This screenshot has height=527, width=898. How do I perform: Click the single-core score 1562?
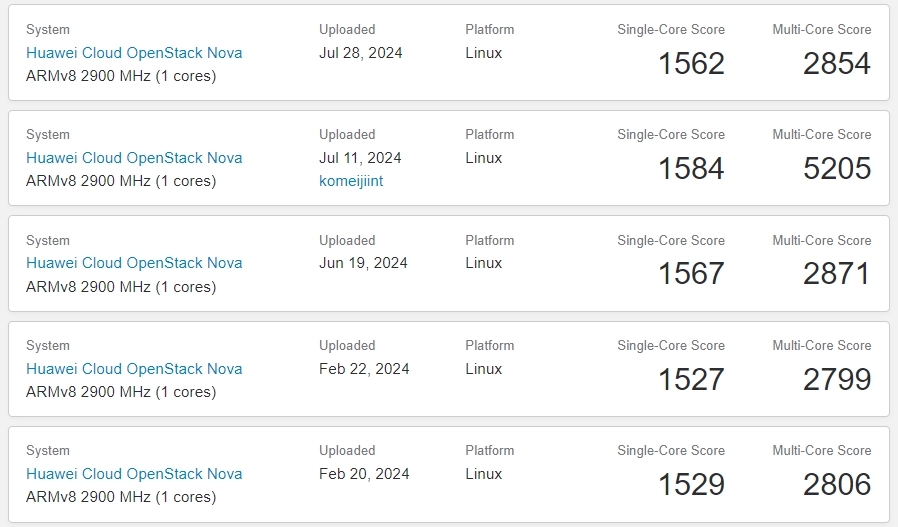(691, 63)
